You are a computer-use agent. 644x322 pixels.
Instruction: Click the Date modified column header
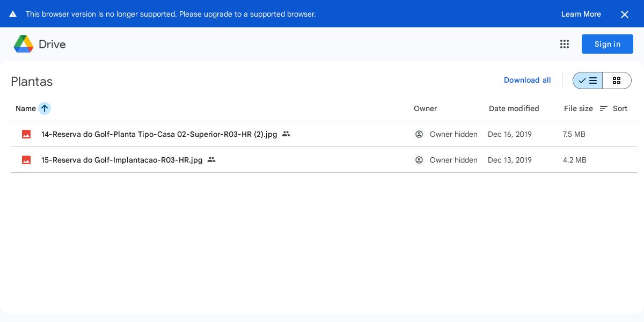pyautogui.click(x=514, y=108)
